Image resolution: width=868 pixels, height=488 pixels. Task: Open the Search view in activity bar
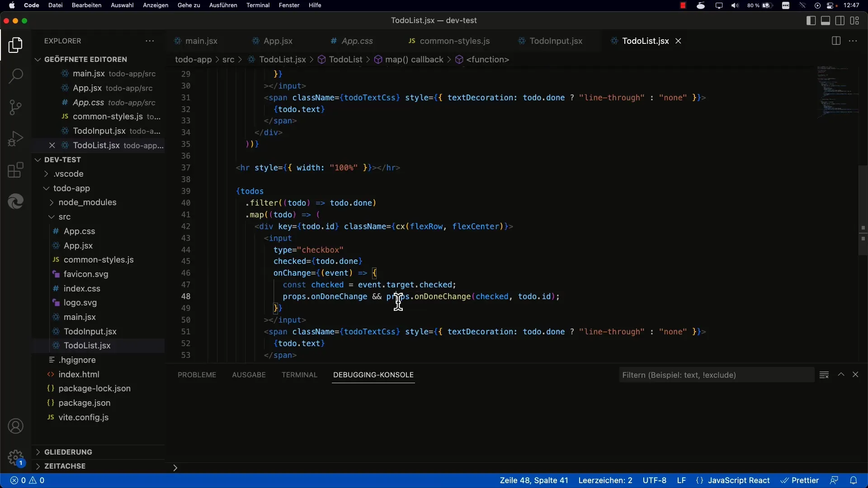coord(15,76)
